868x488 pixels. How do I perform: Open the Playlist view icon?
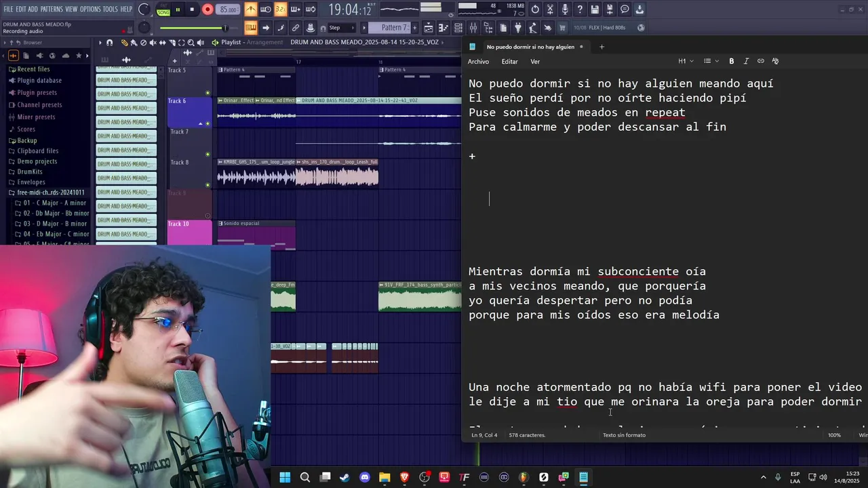(429, 28)
